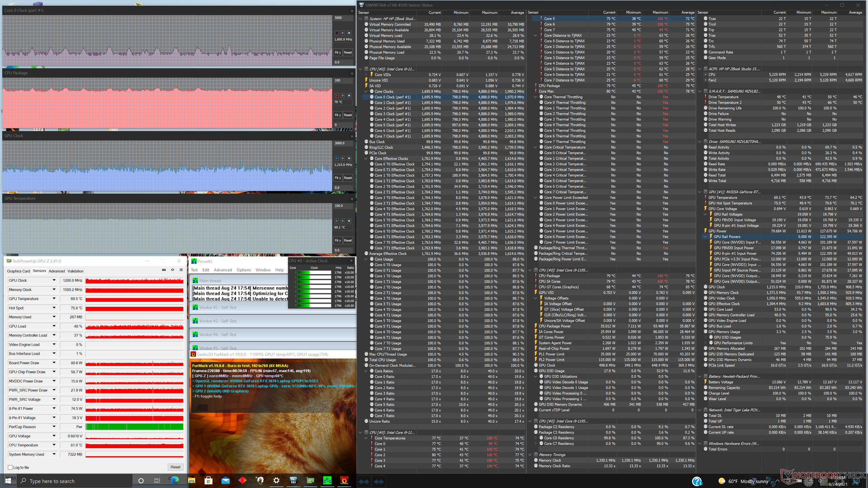
Task: Click Task View taskbar icon
Action: [157, 480]
